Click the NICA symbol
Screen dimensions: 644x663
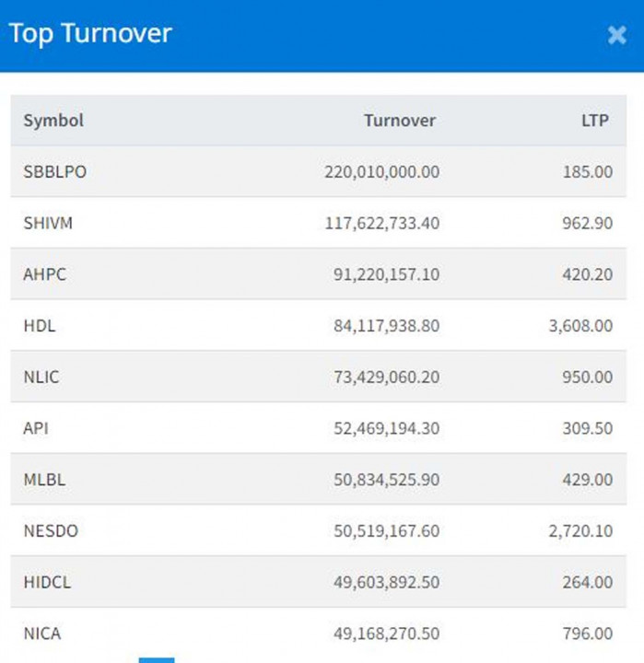[42, 634]
